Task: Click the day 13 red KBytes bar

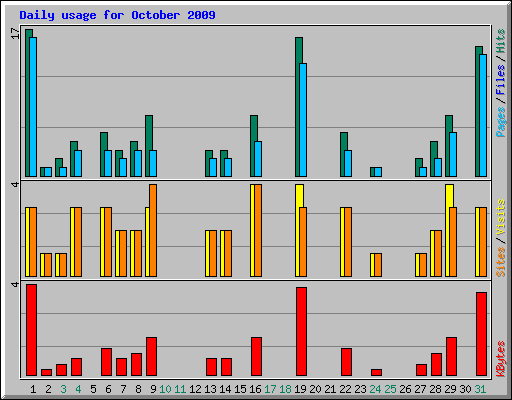Action: pos(211,367)
